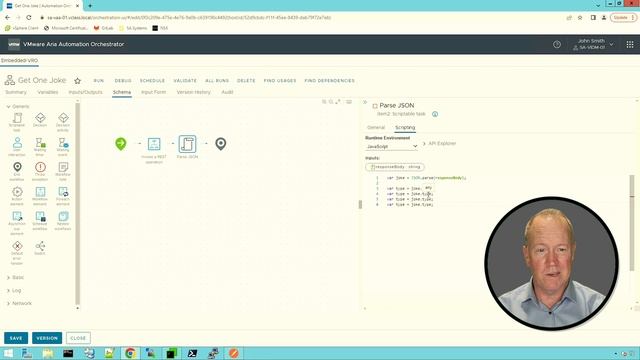Select the Decision palette element

(x=40, y=120)
